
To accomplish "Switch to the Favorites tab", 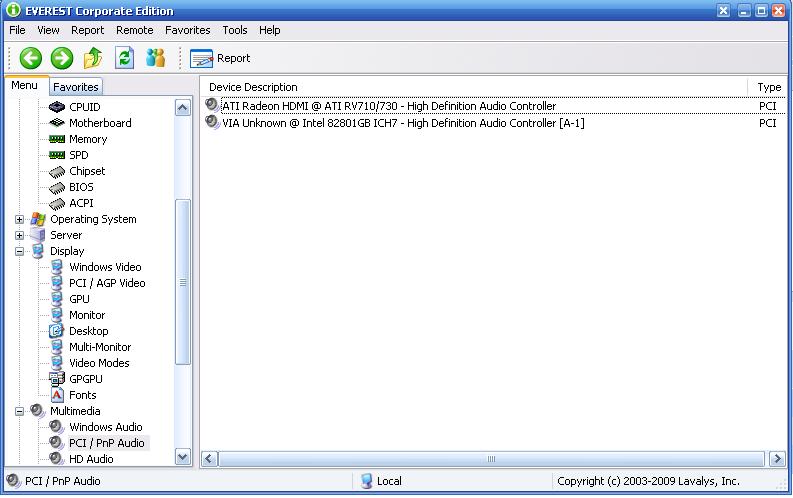I will point(76,87).
